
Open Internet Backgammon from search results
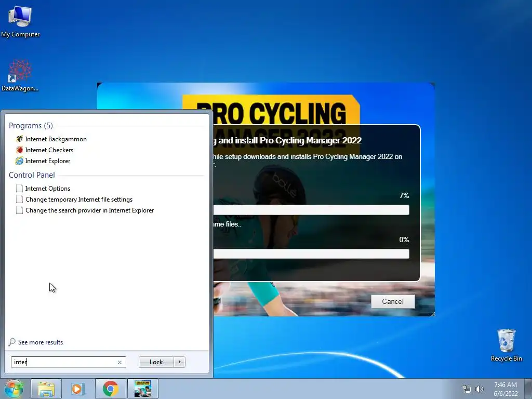pyautogui.click(x=56, y=139)
